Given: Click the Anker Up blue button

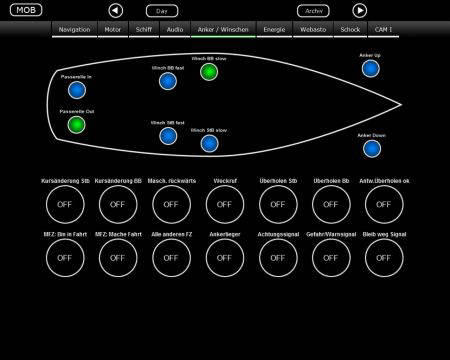Looking at the screenshot, I should tap(371, 69).
